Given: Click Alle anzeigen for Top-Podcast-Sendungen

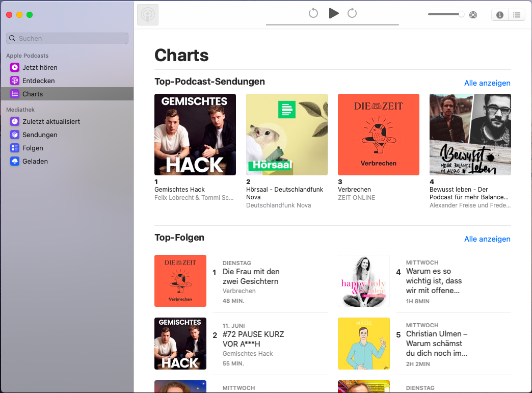Looking at the screenshot, I should [487, 83].
